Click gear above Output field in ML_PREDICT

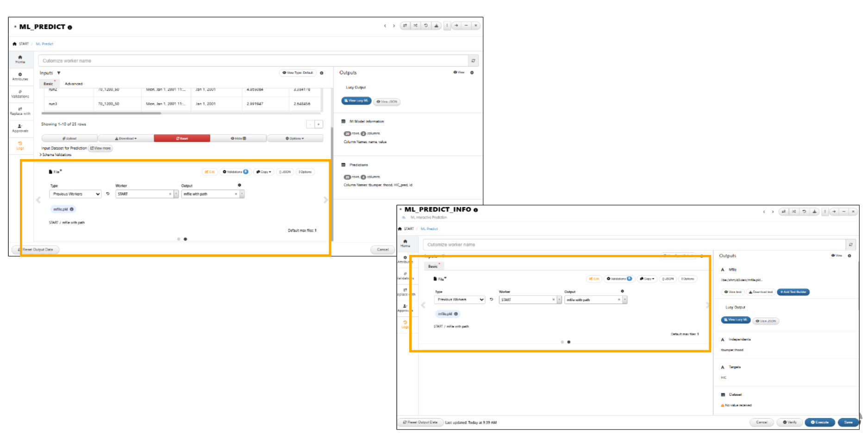[x=239, y=185]
